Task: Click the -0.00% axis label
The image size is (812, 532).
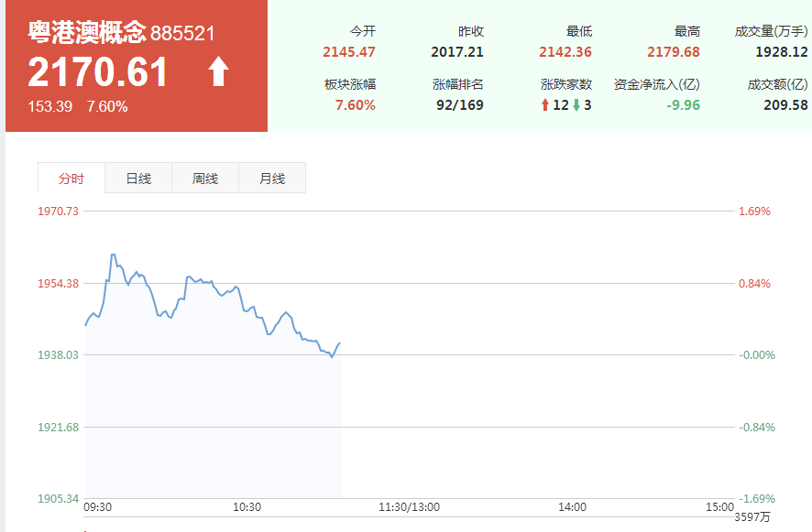Action: (x=757, y=355)
